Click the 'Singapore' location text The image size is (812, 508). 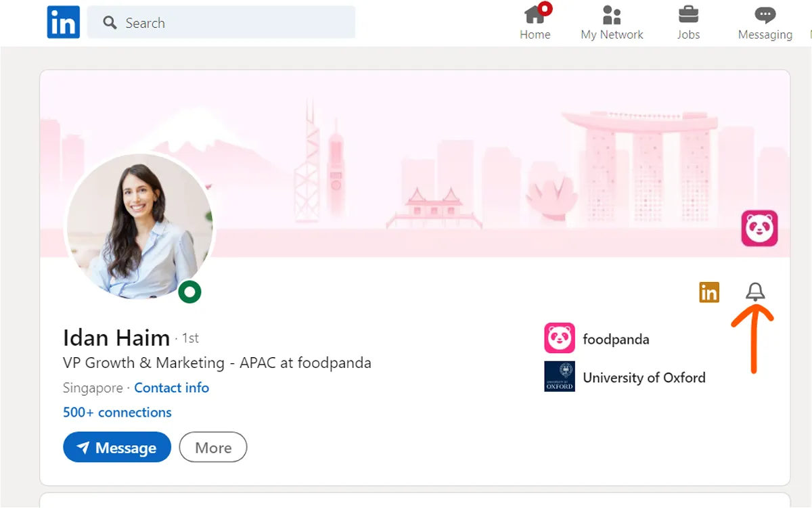93,388
